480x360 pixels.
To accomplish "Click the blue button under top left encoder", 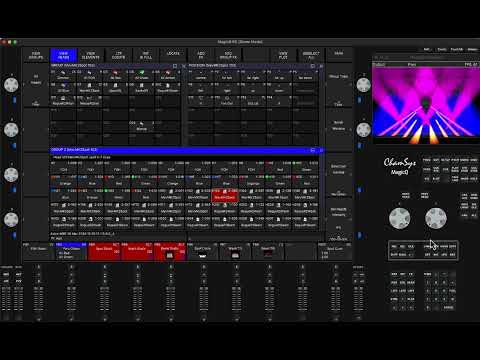I will (14, 100).
